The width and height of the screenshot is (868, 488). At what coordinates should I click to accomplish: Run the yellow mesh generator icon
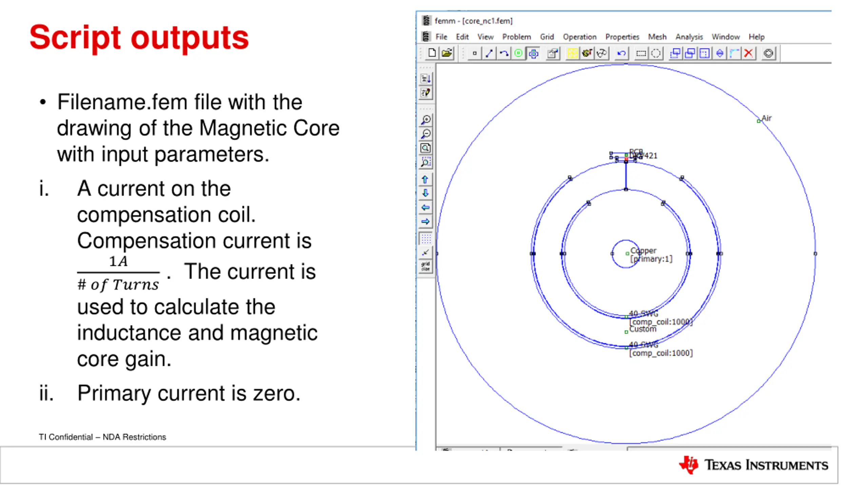click(x=572, y=53)
